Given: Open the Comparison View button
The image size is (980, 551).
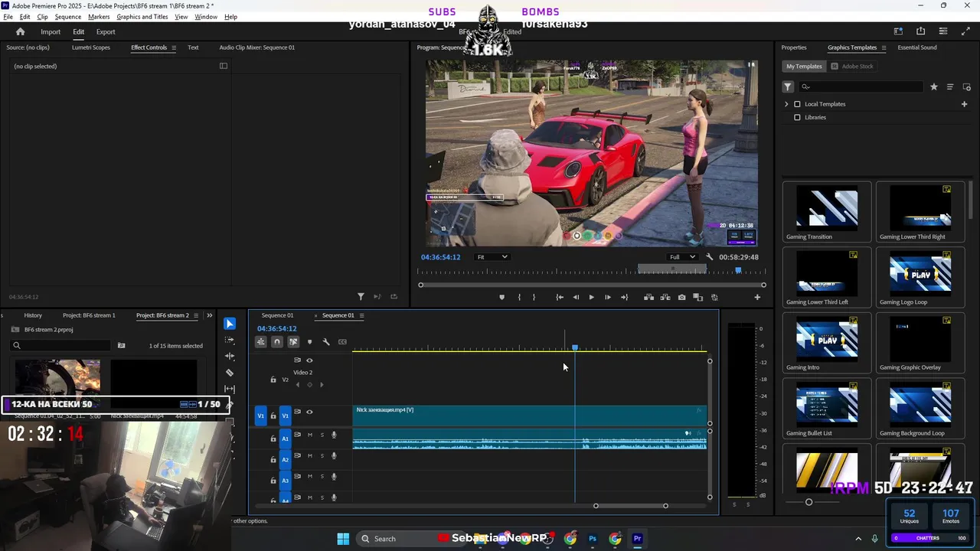Looking at the screenshot, I should 697,297.
